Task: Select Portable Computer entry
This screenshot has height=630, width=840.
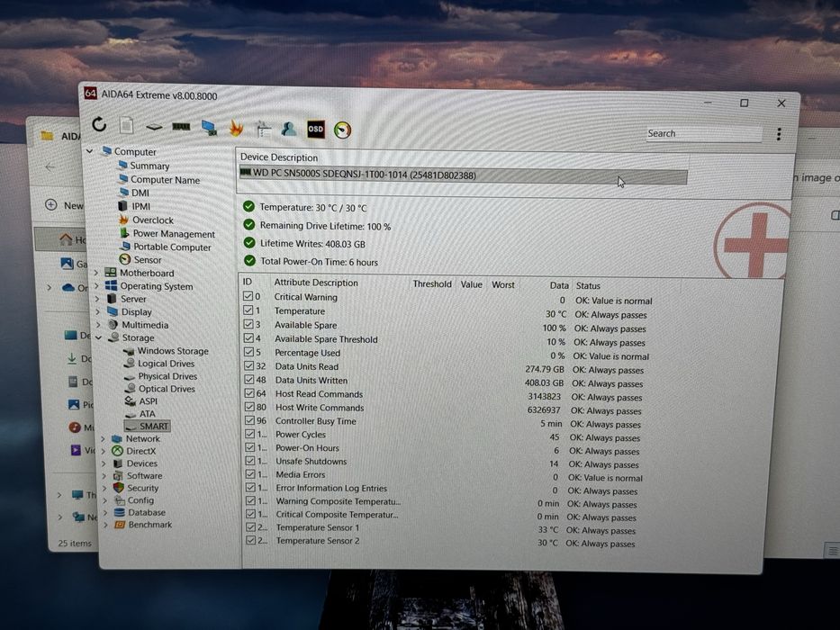Action: (172, 247)
